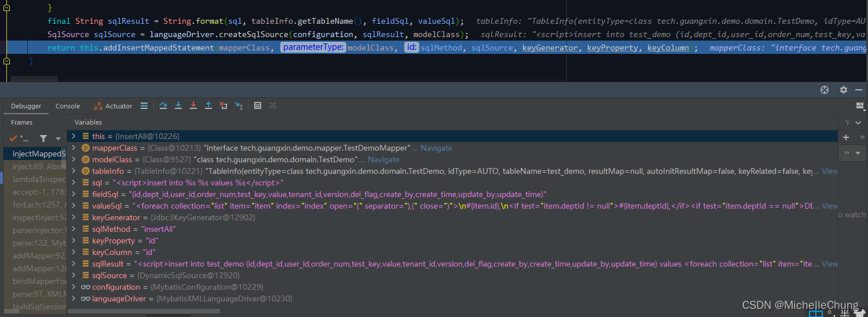Expand the configuration variable node

pos(74,287)
